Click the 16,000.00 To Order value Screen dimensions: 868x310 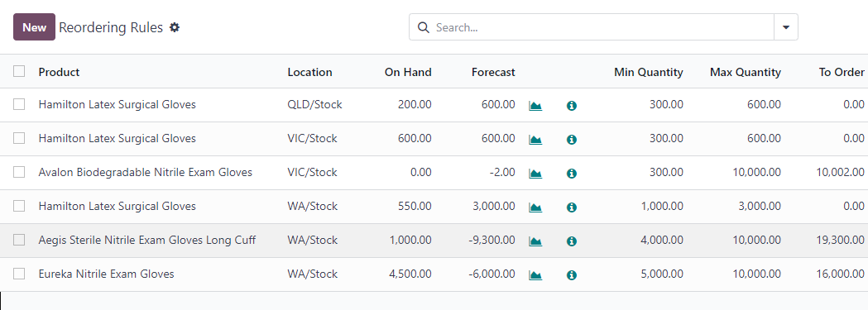841,274
